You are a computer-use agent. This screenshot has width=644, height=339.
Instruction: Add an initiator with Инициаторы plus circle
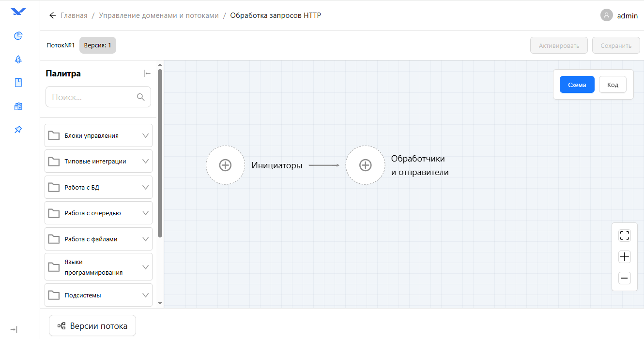click(x=225, y=165)
